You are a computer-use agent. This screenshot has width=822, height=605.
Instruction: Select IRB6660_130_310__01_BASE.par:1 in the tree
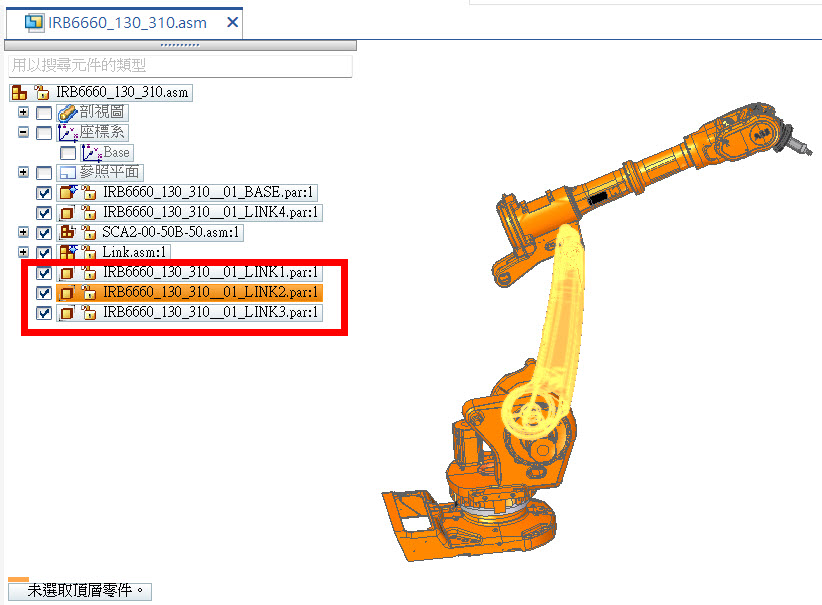pyautogui.click(x=209, y=192)
